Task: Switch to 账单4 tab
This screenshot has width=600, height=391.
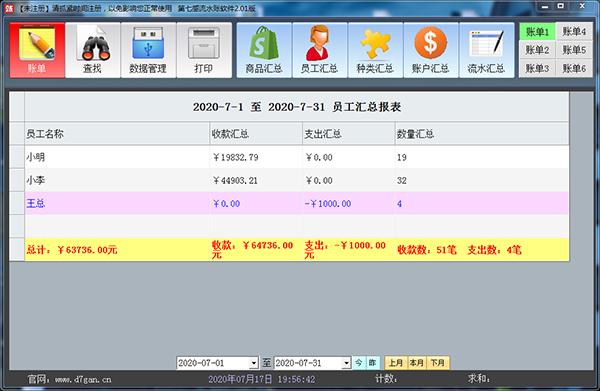Action: (x=574, y=32)
